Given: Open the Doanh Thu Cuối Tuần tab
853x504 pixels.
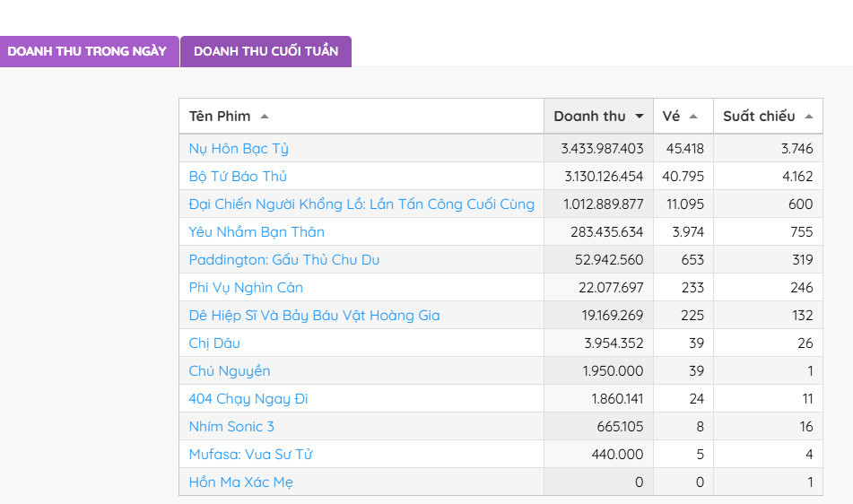Looking at the screenshot, I should (265, 51).
